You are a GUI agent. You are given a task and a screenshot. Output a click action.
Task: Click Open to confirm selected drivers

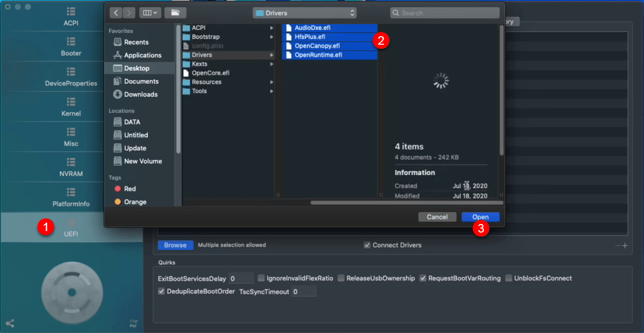coord(480,217)
